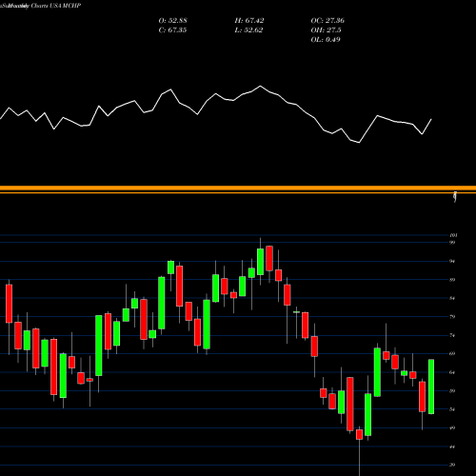The width and height of the screenshot is (476, 476).
Task: Click the '44' price axis label
Action: pyautogui.click(x=452, y=446)
